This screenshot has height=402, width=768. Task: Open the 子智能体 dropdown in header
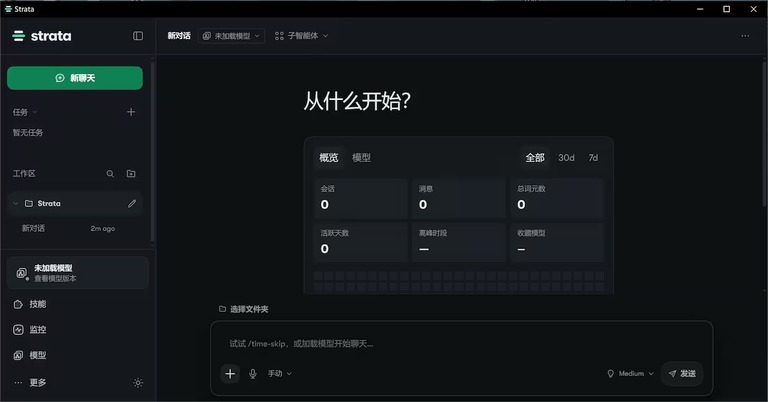(x=301, y=36)
